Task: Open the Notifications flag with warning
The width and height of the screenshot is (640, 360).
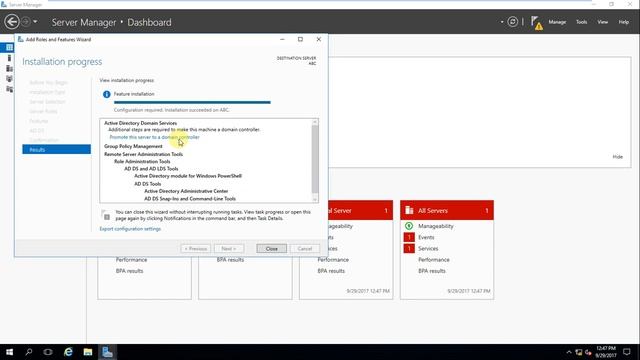Action: pos(536,23)
